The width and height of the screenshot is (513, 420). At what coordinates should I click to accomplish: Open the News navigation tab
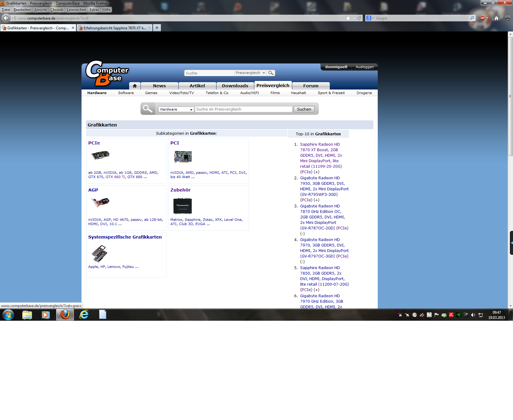click(x=159, y=86)
